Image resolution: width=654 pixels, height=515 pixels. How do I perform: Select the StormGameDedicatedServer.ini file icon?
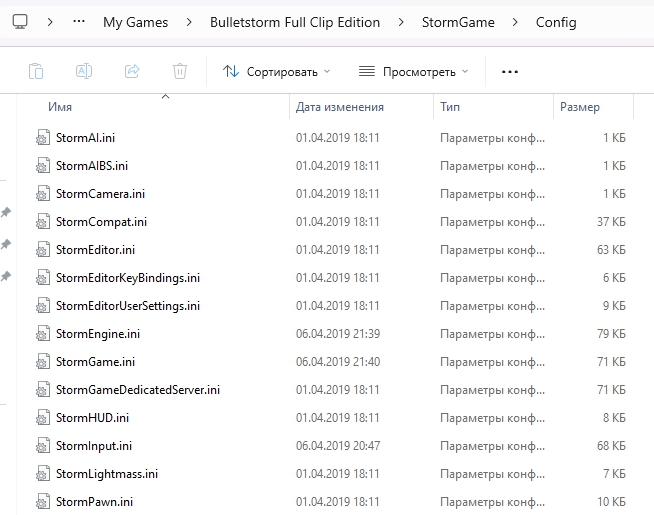[43, 389]
